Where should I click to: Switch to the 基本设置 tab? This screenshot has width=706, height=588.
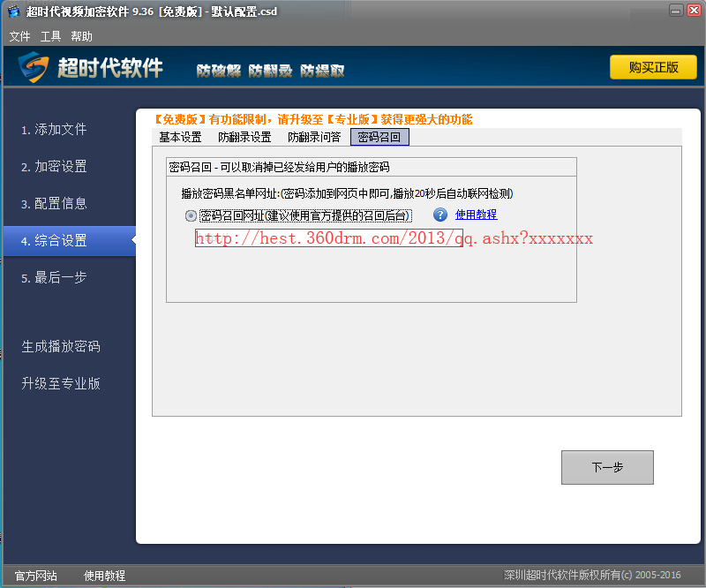[180, 137]
